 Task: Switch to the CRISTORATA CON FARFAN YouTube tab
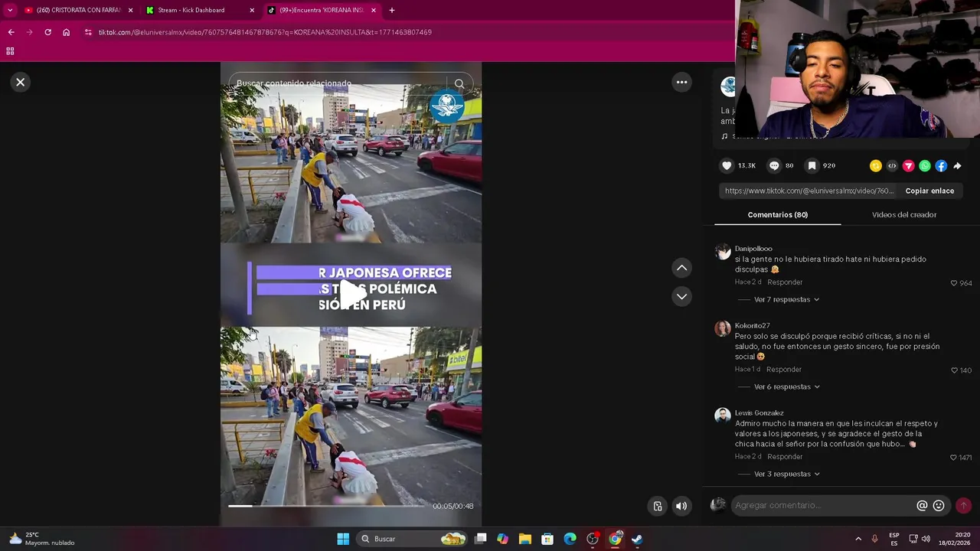point(79,10)
